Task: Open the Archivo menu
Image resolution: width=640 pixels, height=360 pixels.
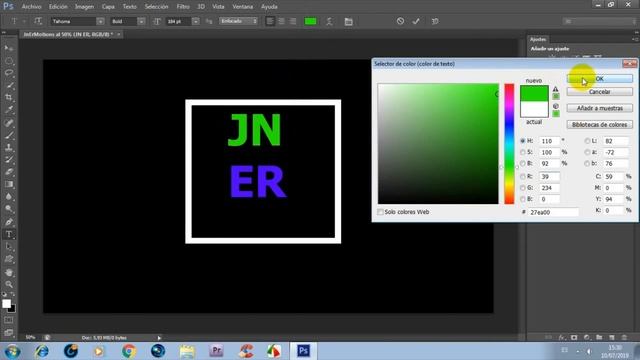Action: pyautogui.click(x=31, y=7)
